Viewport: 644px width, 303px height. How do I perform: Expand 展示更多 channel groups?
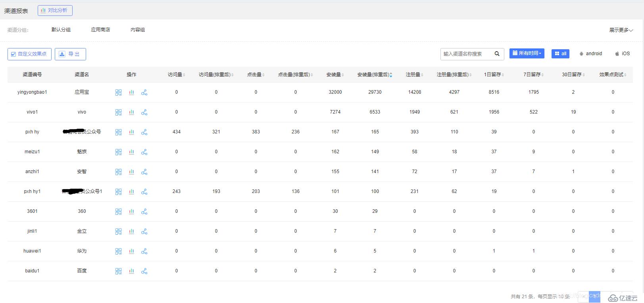pyautogui.click(x=621, y=30)
